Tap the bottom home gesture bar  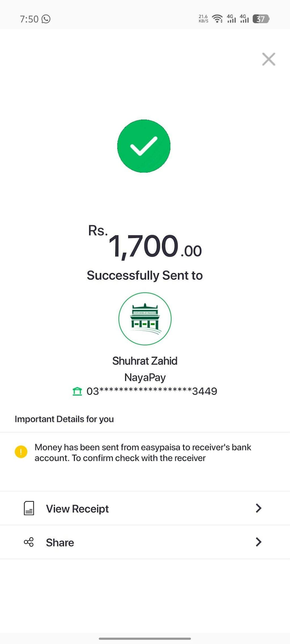[x=145, y=639]
